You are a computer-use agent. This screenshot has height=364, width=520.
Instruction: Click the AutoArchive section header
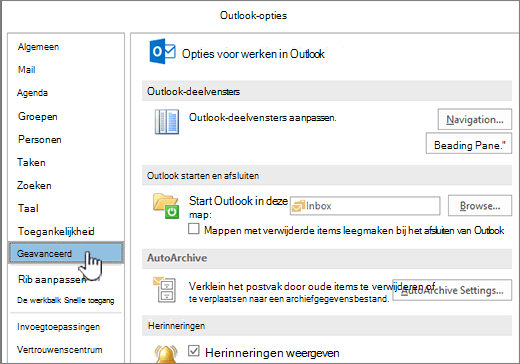[x=327, y=258]
